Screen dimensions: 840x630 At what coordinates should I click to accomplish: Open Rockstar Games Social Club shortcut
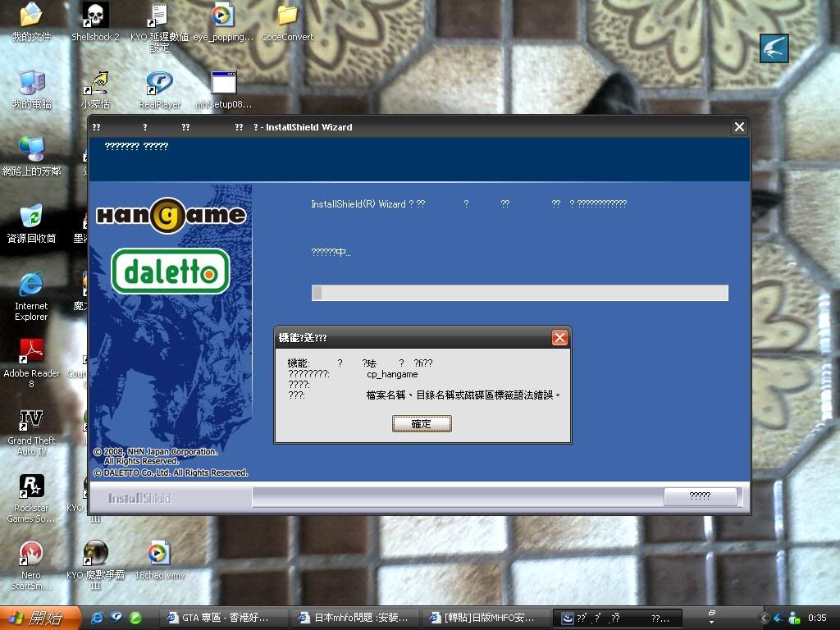click(x=31, y=498)
